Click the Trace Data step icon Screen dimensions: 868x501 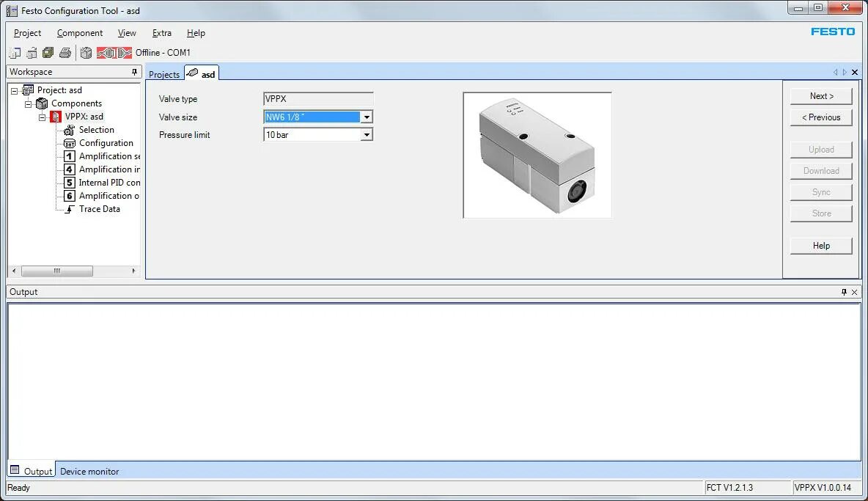click(70, 209)
